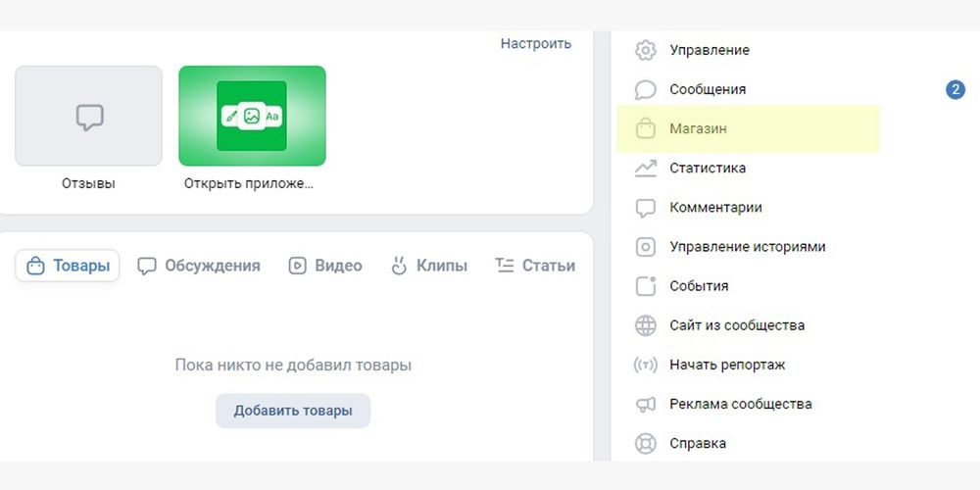The height and width of the screenshot is (490, 980).
Task: Click the text Пока никто не добавил товары
Action: pyautogui.click(x=293, y=365)
